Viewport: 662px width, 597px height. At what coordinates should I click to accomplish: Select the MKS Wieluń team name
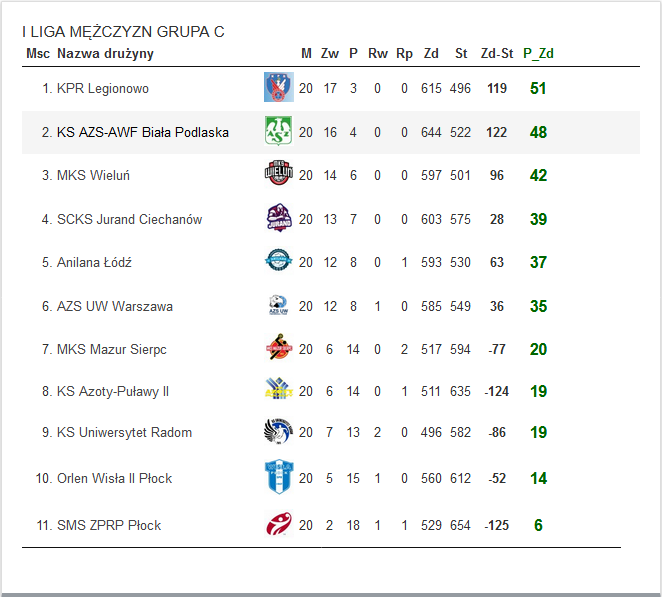coord(93,176)
